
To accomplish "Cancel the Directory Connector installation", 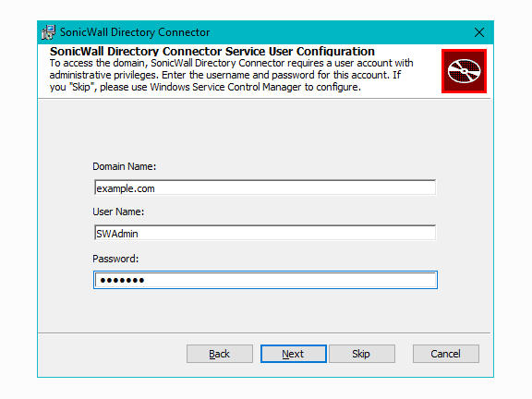I will 446,354.
